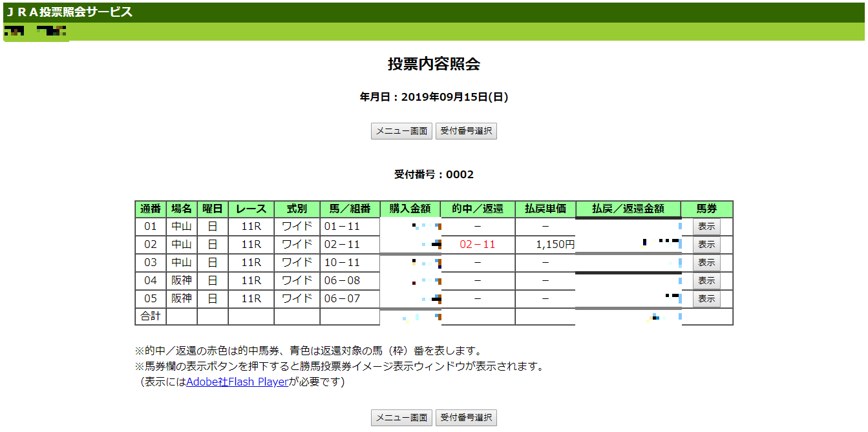Click the 払戻／返還金額 column header
This screenshot has width=868, height=432.
[628, 209]
